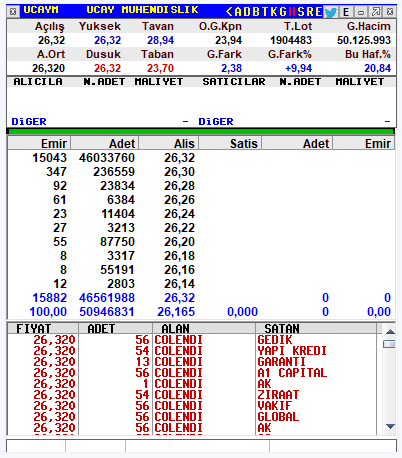Click total bid quantity 46561988

pyautogui.click(x=107, y=298)
